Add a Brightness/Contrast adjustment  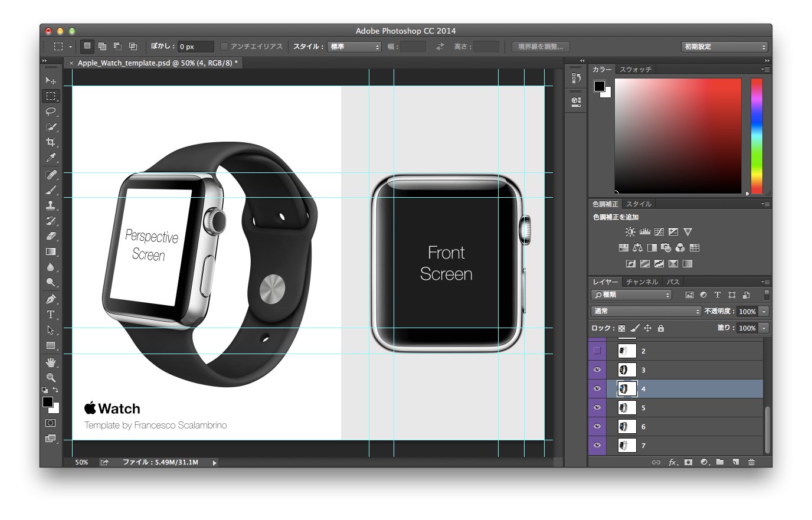[630, 232]
